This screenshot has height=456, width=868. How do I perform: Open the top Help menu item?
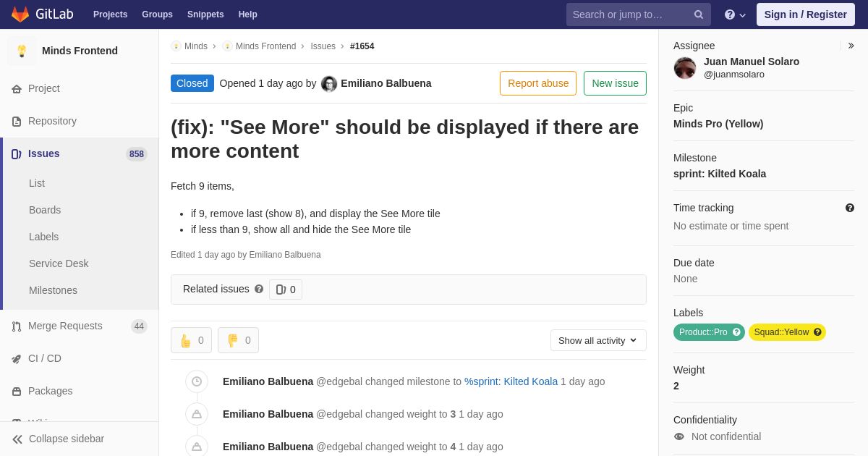pyautogui.click(x=248, y=14)
